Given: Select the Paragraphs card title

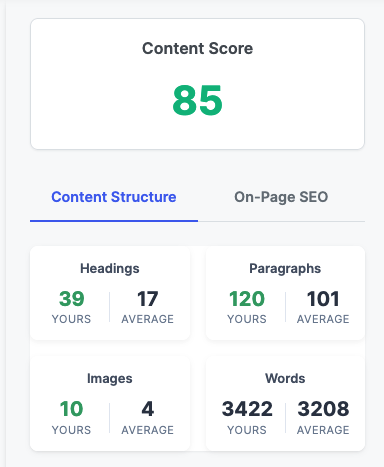Looking at the screenshot, I should 285,268.
